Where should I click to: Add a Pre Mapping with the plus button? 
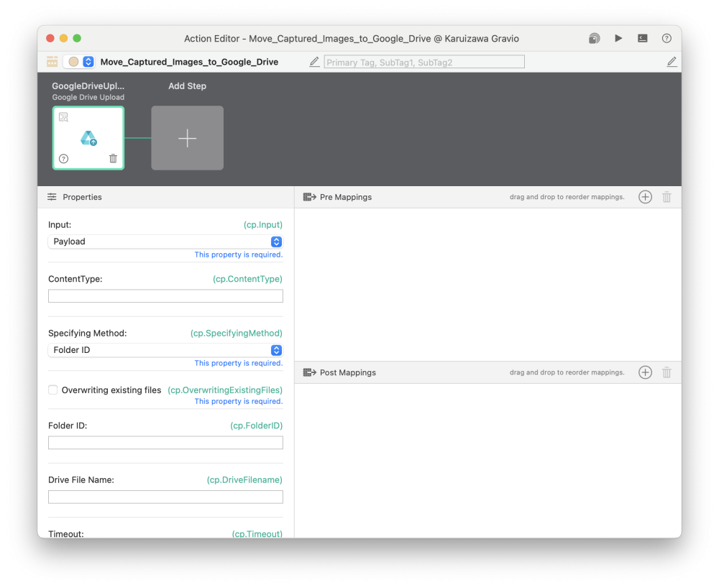coord(645,196)
